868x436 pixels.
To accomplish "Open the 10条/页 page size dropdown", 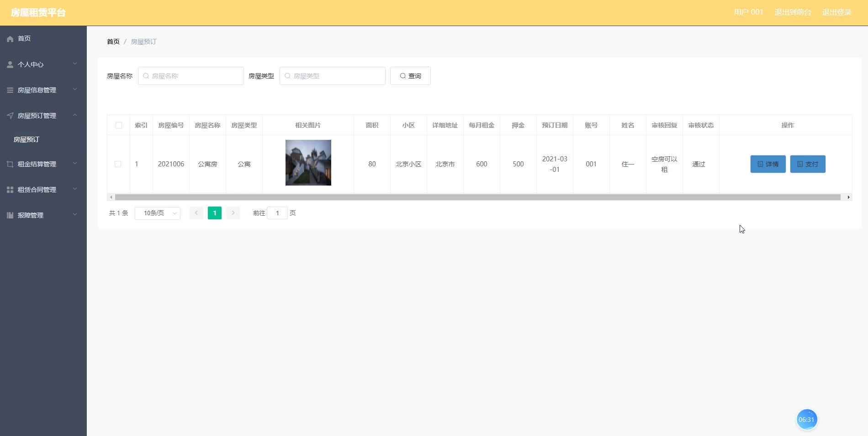I will [158, 213].
